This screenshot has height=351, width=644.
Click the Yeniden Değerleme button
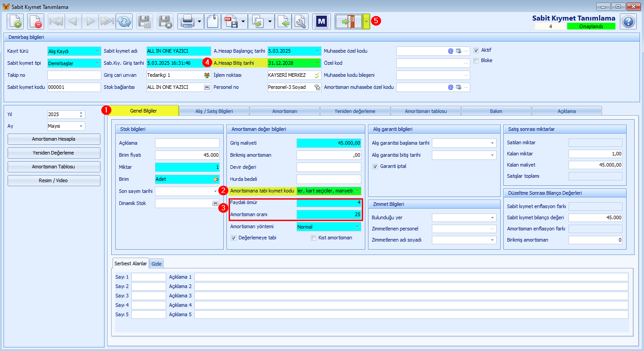tap(54, 153)
